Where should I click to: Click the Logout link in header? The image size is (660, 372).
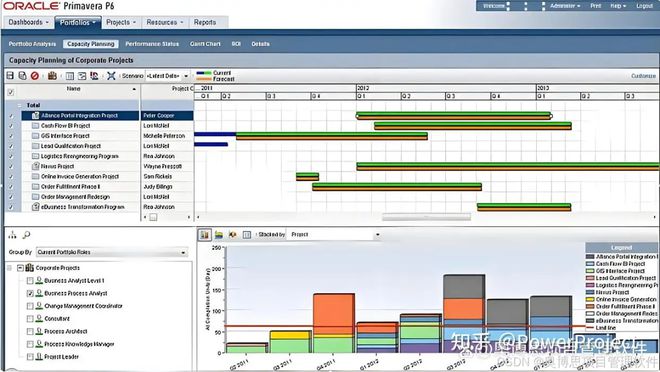[644, 6]
